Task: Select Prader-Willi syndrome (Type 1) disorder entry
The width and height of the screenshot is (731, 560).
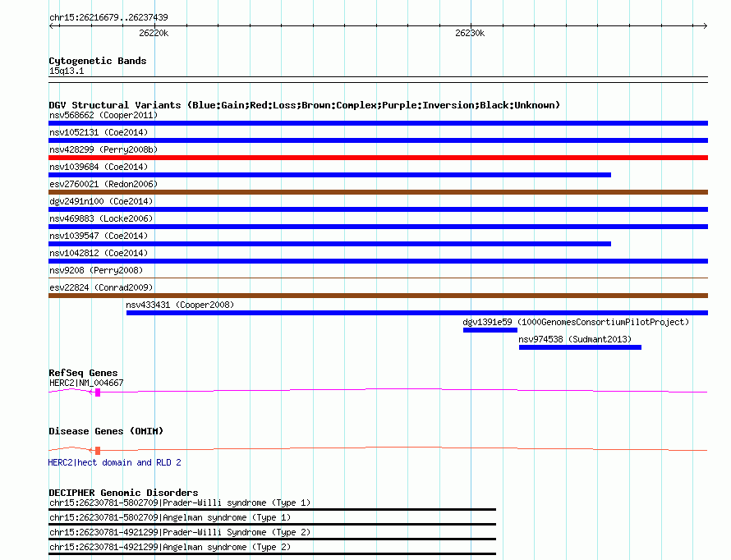Action: click(x=180, y=503)
